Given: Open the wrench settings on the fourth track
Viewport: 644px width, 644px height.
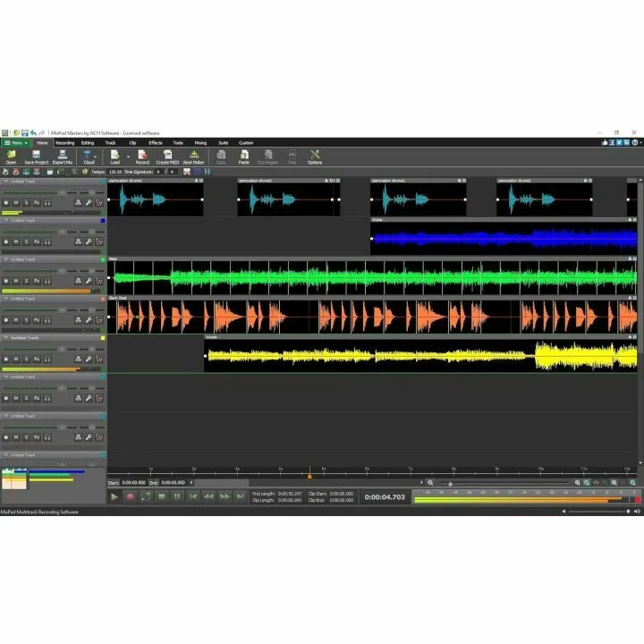Looking at the screenshot, I should [x=89, y=320].
